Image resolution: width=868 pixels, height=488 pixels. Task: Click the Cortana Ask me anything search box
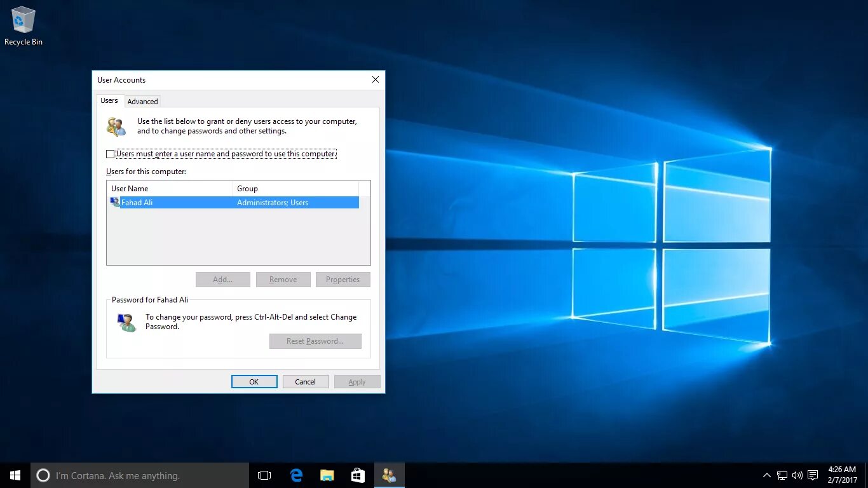tap(140, 475)
